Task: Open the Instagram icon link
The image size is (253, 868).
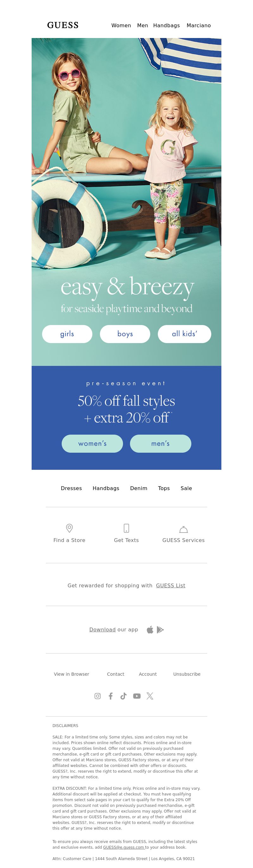Action: (98, 696)
